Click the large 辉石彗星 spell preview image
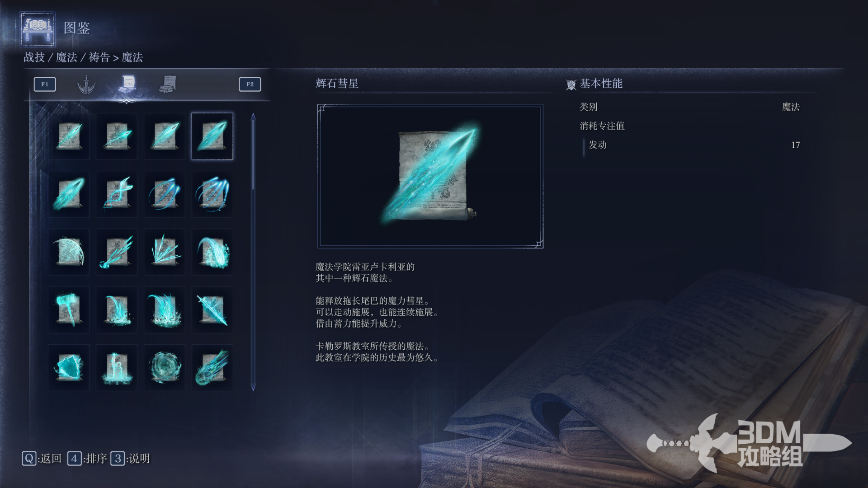 [430, 176]
